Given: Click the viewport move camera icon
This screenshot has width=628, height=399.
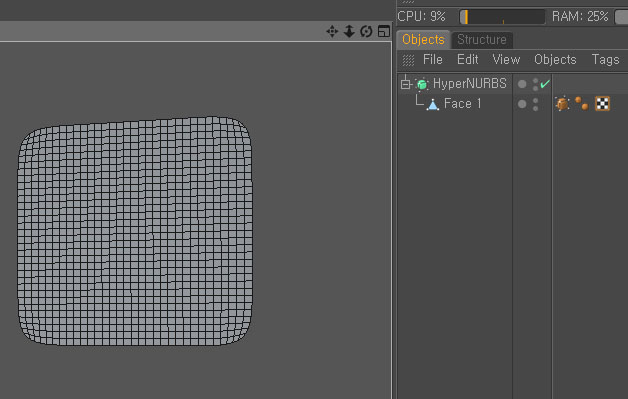Looking at the screenshot, I should (x=332, y=31).
